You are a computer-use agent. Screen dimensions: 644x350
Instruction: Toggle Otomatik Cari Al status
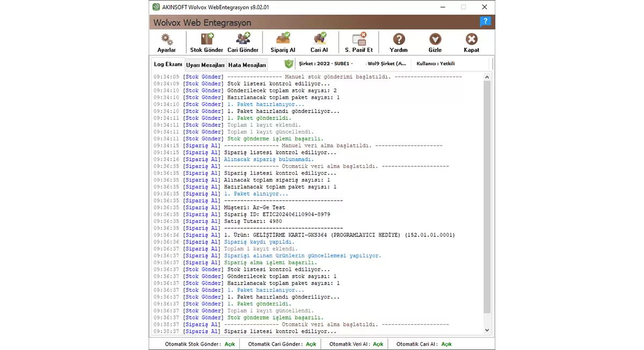(x=447, y=344)
